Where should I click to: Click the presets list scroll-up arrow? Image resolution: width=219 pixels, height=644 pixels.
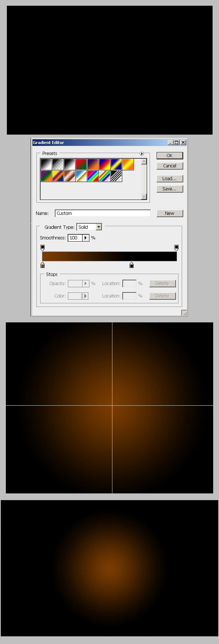pyautogui.click(x=144, y=161)
